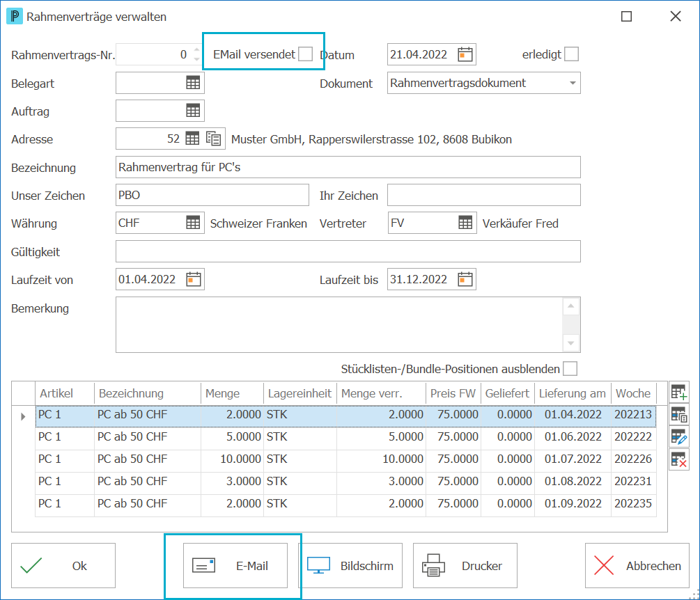Edit the selected table position
Image resolution: width=700 pixels, height=600 pixels.
click(x=678, y=436)
